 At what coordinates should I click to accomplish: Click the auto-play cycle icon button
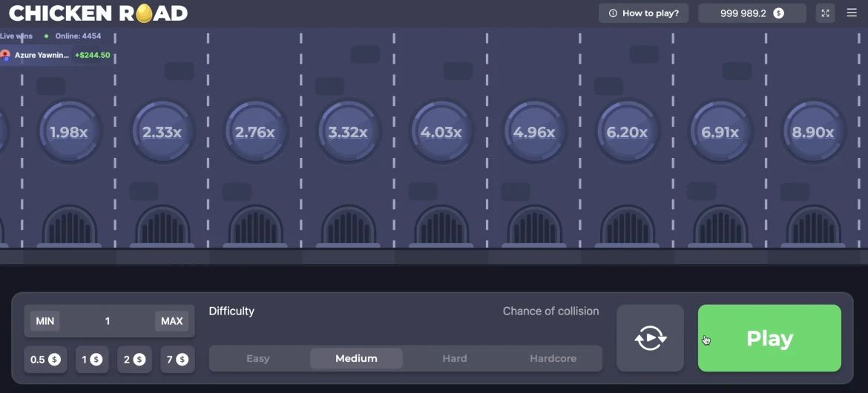(651, 338)
